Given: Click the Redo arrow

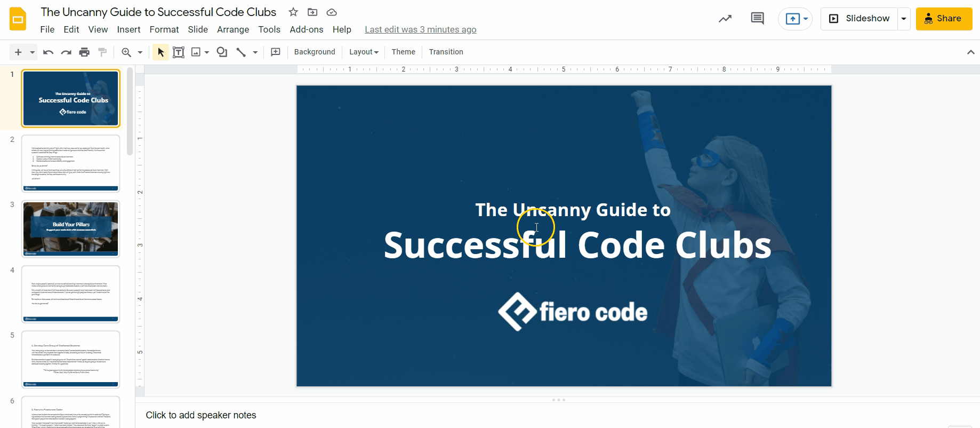Looking at the screenshot, I should (66, 52).
